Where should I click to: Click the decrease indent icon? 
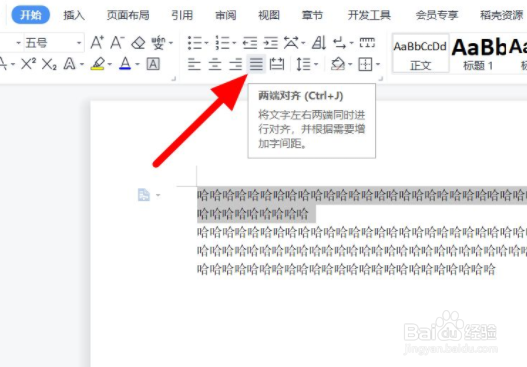[x=250, y=43]
